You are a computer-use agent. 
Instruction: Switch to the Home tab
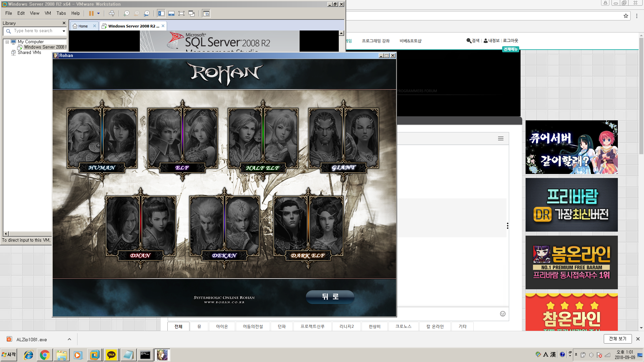coord(83,26)
